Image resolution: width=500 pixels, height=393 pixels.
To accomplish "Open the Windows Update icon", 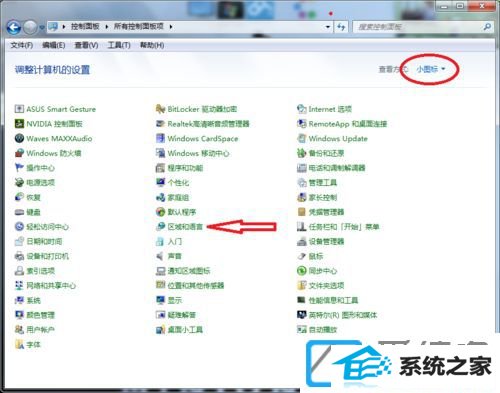I will click(301, 138).
